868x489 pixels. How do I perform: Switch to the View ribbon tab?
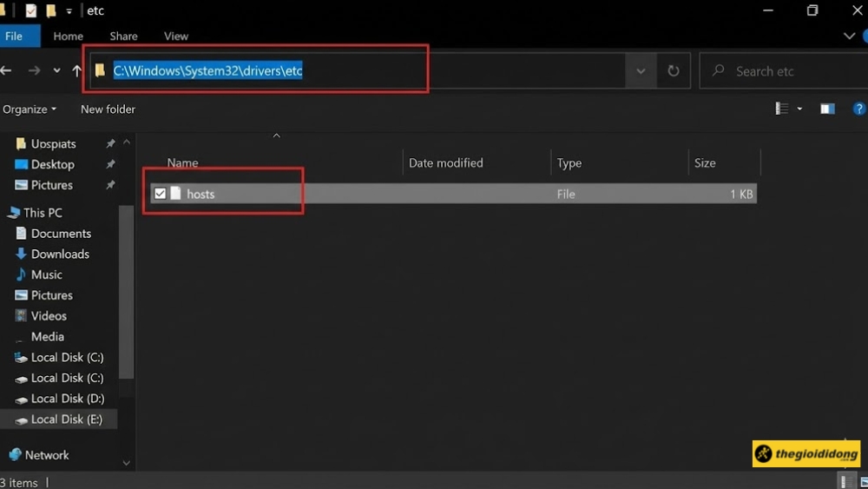click(176, 36)
